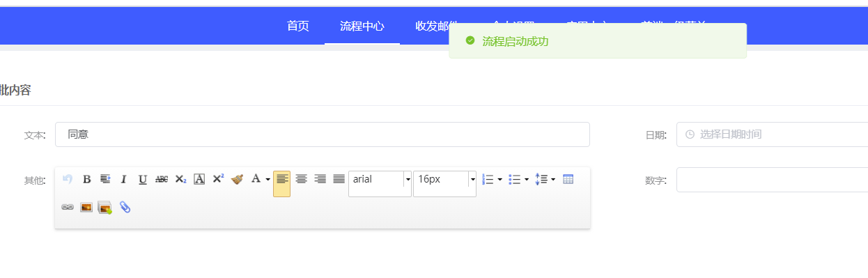
Task: Toggle justify text alignment
Action: (x=339, y=179)
